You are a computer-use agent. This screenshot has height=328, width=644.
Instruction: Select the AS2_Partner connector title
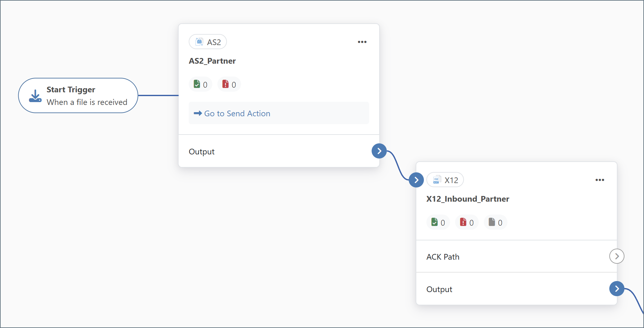pyautogui.click(x=212, y=61)
